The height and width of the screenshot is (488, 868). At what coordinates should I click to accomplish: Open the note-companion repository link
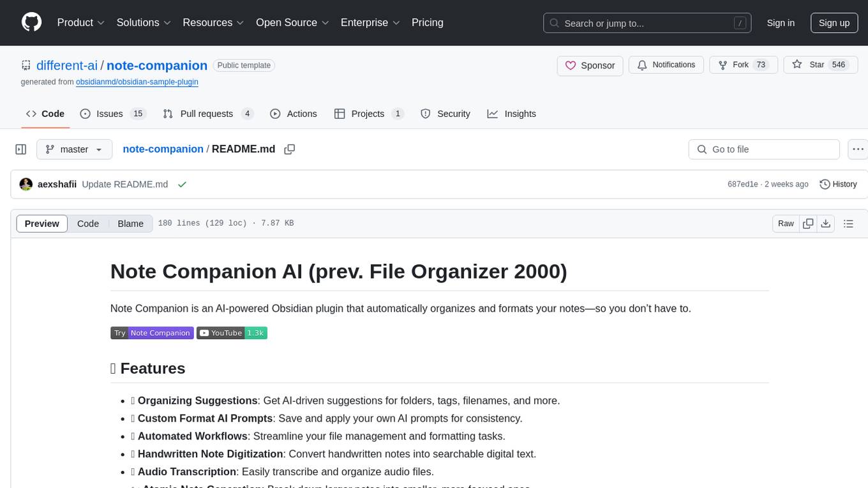[x=157, y=65]
